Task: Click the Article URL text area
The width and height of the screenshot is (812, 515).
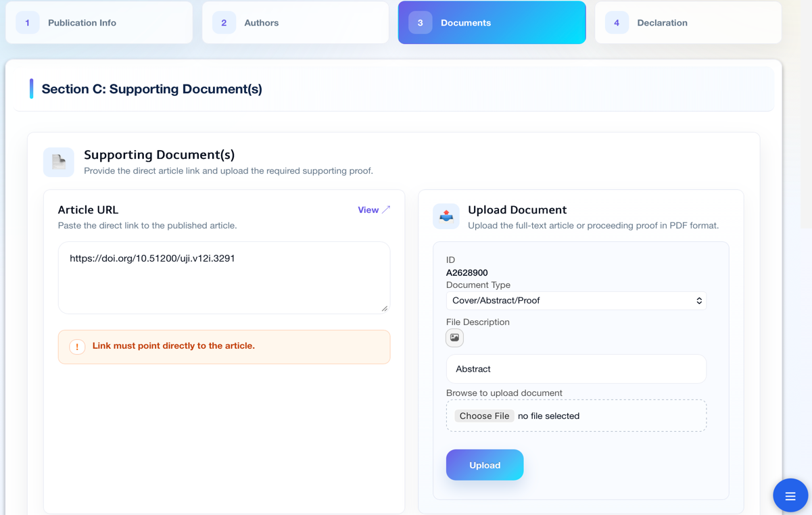Action: click(224, 278)
